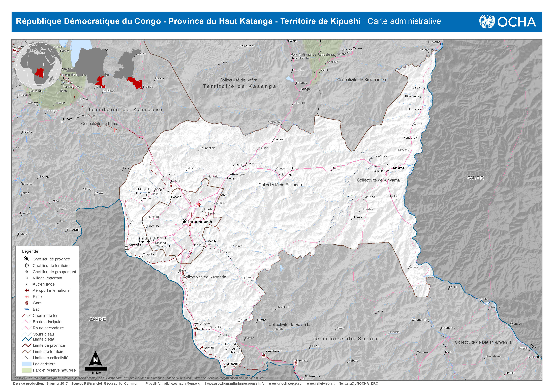Click the Aéroport international legend icon

pos(27,290)
